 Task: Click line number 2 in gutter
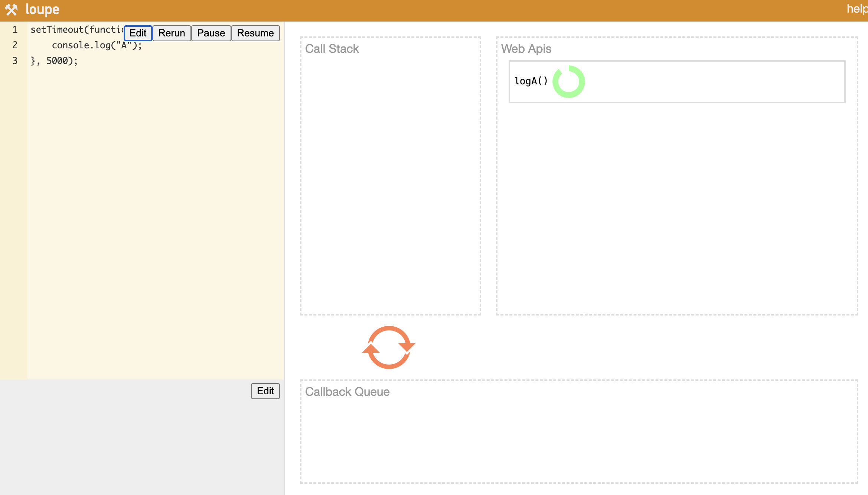tap(15, 45)
